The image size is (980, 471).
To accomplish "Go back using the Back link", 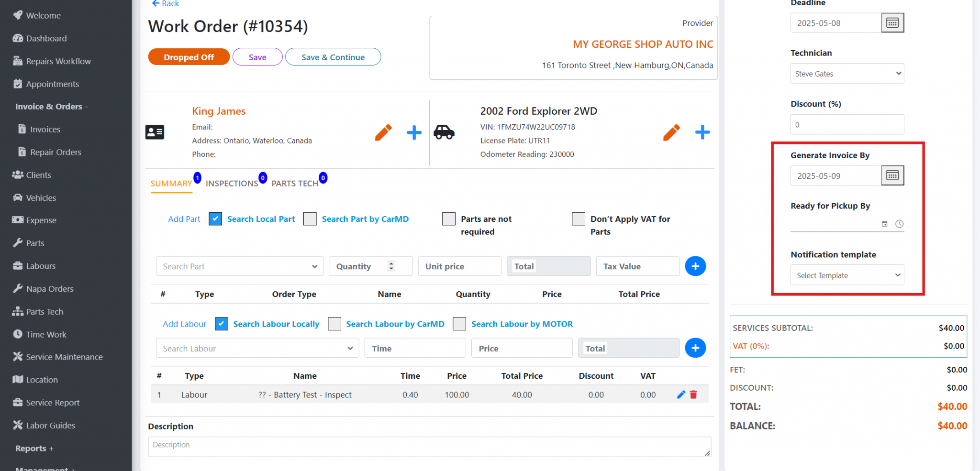I will tap(165, 4).
